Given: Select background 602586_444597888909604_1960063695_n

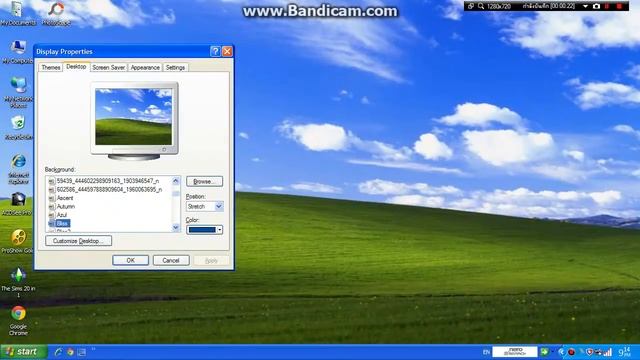Looking at the screenshot, I should point(109,189).
